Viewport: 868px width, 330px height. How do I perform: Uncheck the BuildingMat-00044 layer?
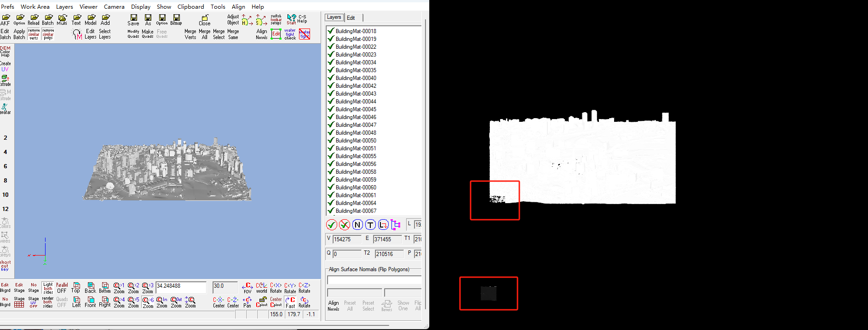point(330,102)
